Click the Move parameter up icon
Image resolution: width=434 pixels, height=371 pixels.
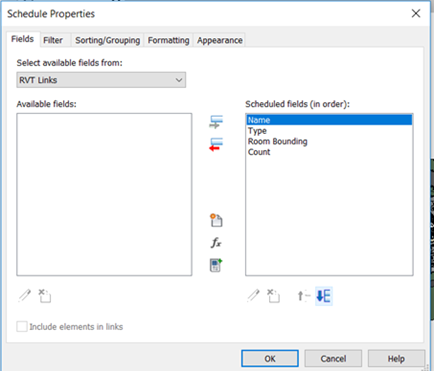click(303, 296)
